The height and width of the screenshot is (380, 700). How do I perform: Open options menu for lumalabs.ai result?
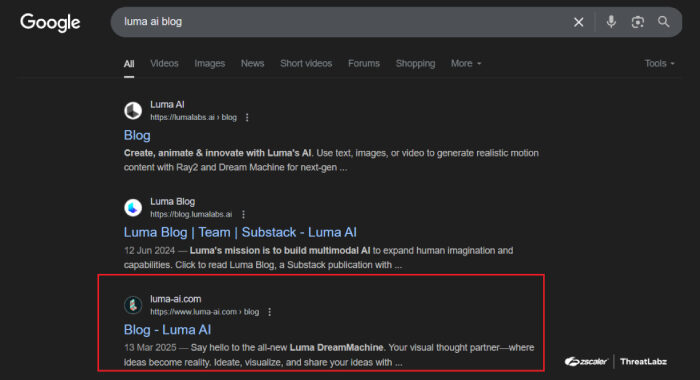point(247,117)
